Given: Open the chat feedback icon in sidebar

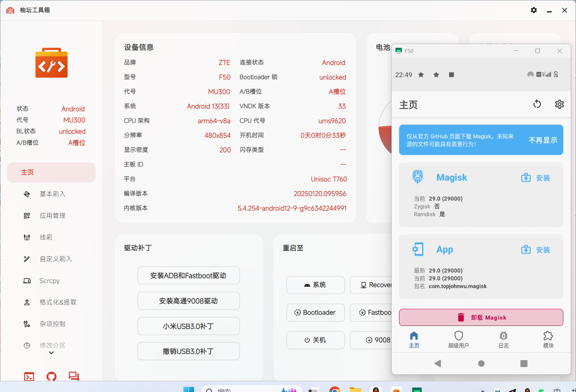Looking at the screenshot, I should [x=74, y=376].
